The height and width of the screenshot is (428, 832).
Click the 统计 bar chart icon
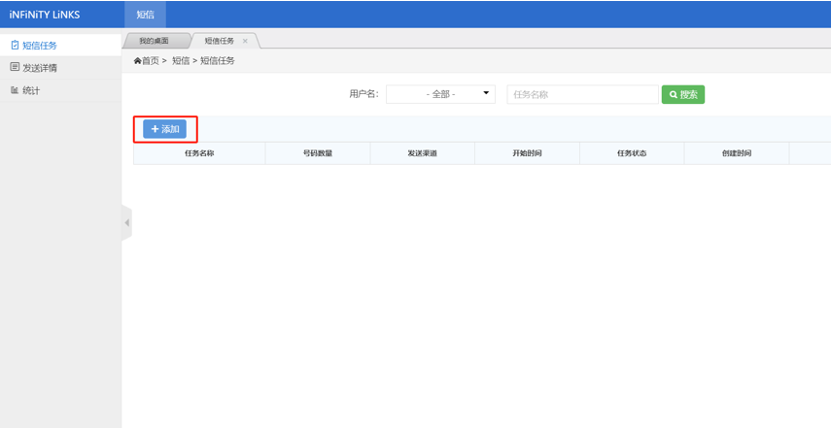(x=14, y=91)
